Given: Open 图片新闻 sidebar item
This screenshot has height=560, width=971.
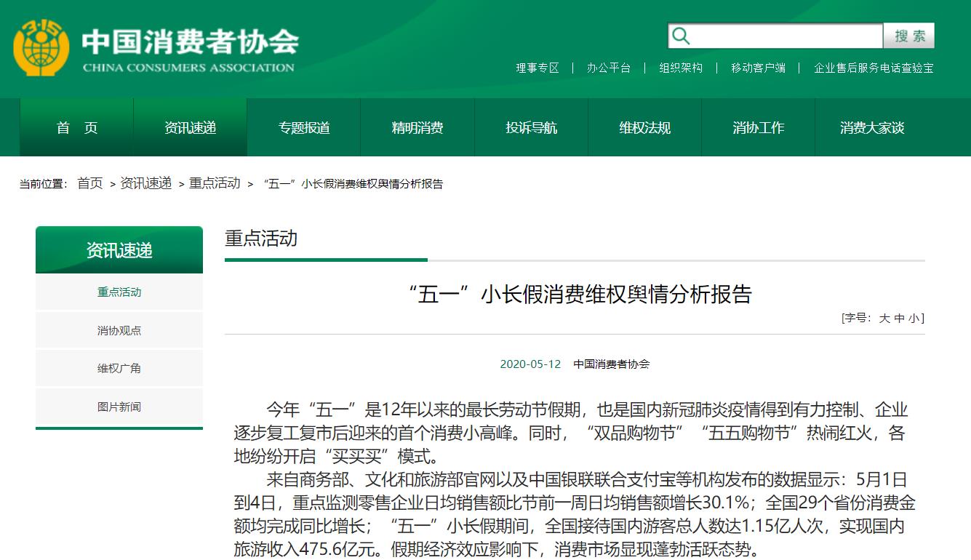Looking at the screenshot, I should (x=119, y=407).
